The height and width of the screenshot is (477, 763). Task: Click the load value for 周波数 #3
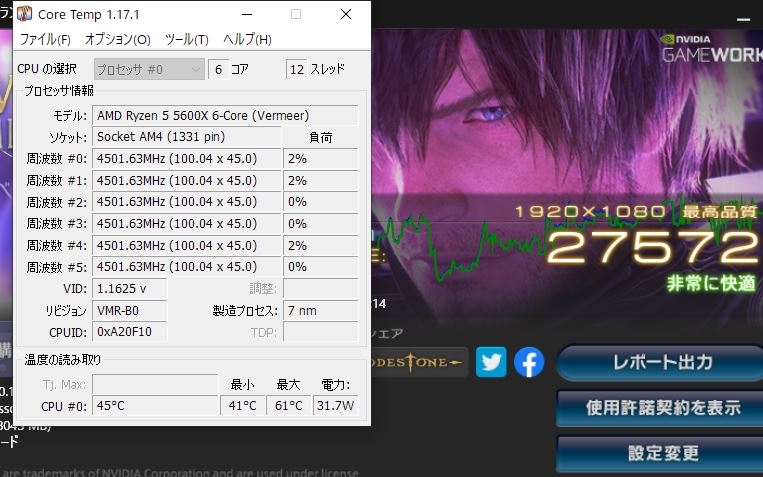[321, 224]
